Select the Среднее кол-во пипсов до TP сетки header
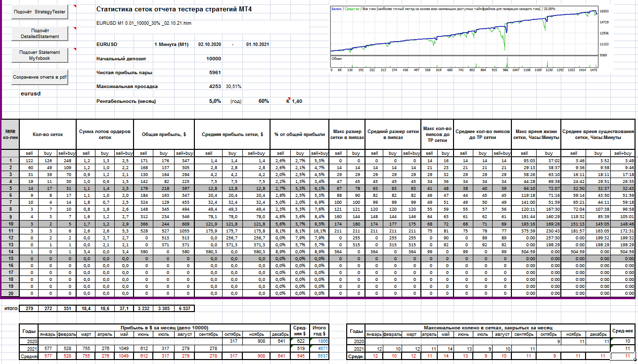The image size is (638, 364). (x=483, y=134)
